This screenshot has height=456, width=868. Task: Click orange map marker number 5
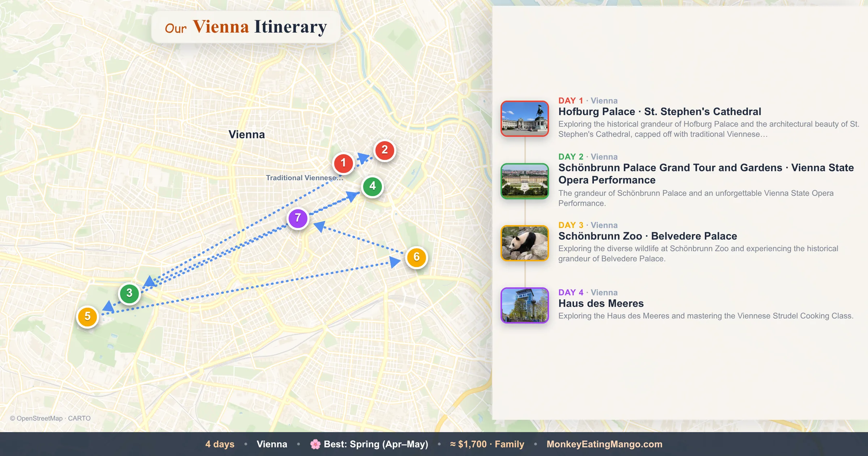88,317
